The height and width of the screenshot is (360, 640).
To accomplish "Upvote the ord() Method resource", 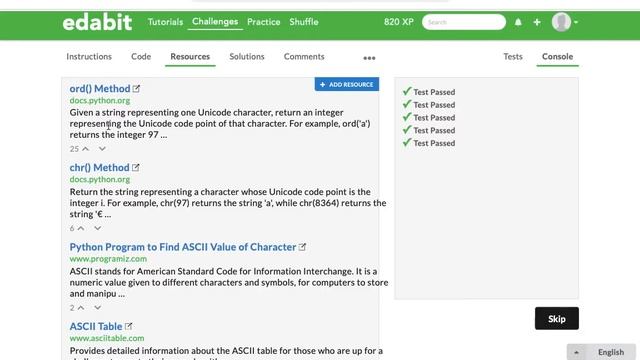I will coord(85,149).
